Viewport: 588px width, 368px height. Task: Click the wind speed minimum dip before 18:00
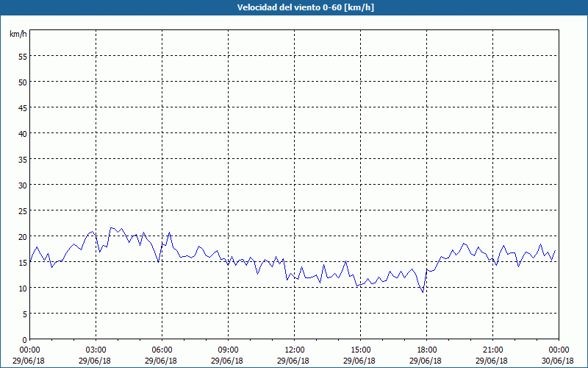[x=423, y=292]
